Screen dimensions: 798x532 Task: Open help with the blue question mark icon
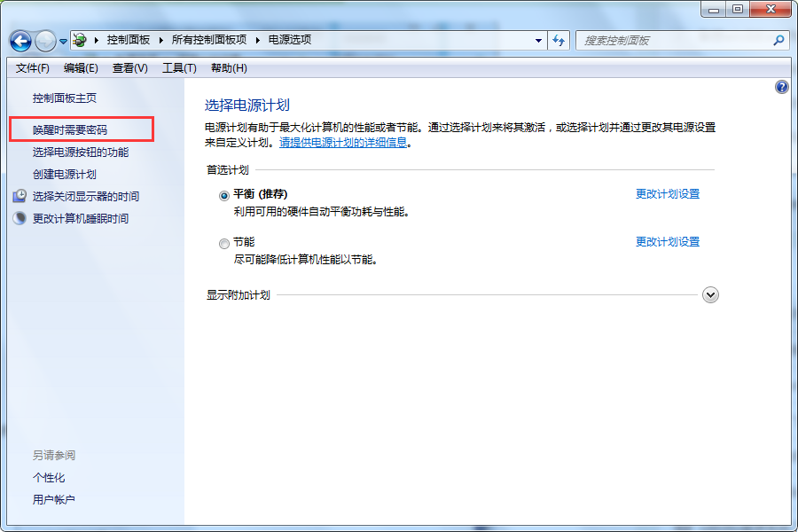781,87
